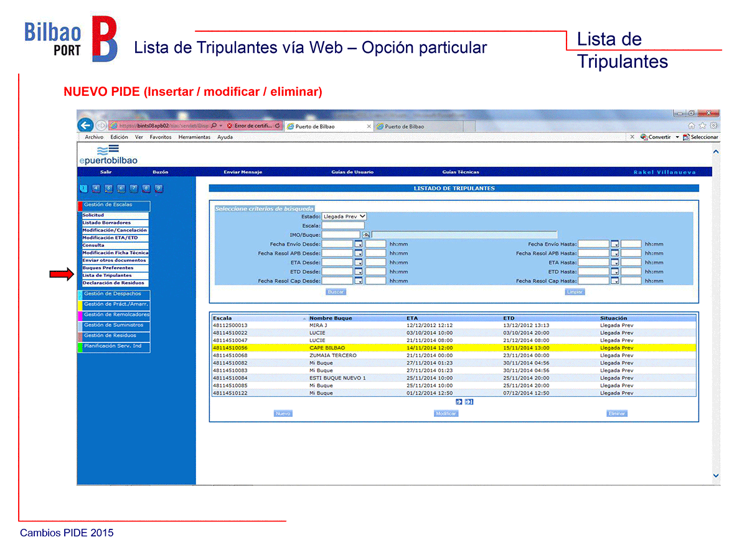Click the IMO/Buque code input field
The image size is (747, 560).
(x=341, y=235)
